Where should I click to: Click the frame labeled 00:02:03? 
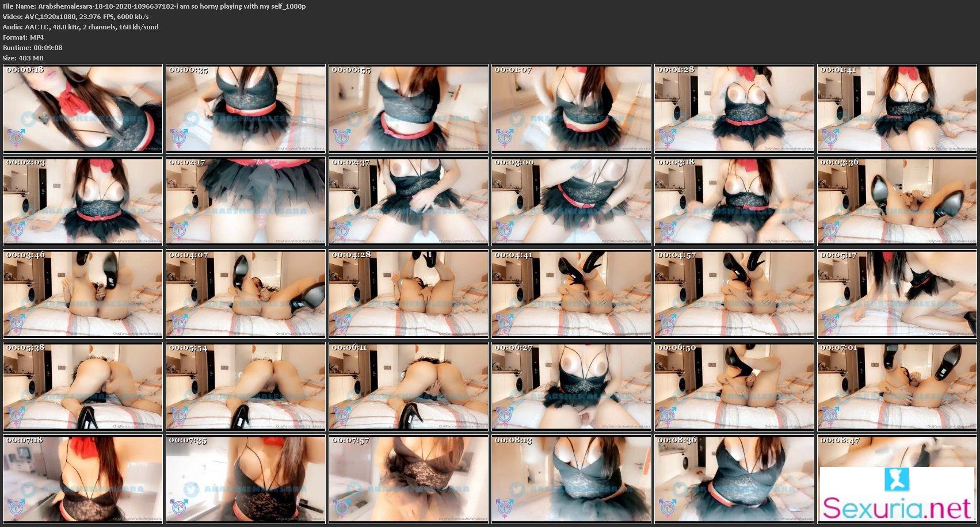[x=83, y=201]
